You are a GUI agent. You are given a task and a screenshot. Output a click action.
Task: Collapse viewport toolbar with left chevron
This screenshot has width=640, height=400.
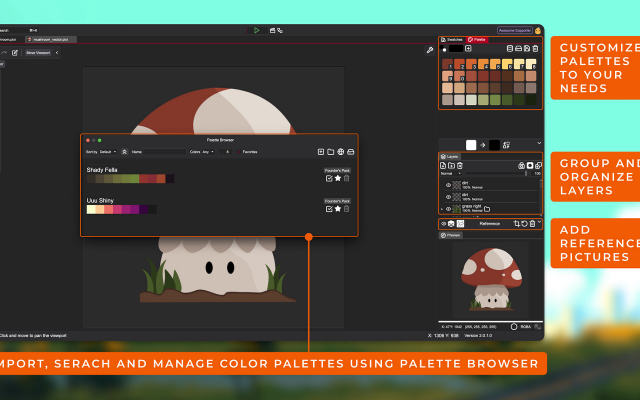pyautogui.click(x=57, y=53)
